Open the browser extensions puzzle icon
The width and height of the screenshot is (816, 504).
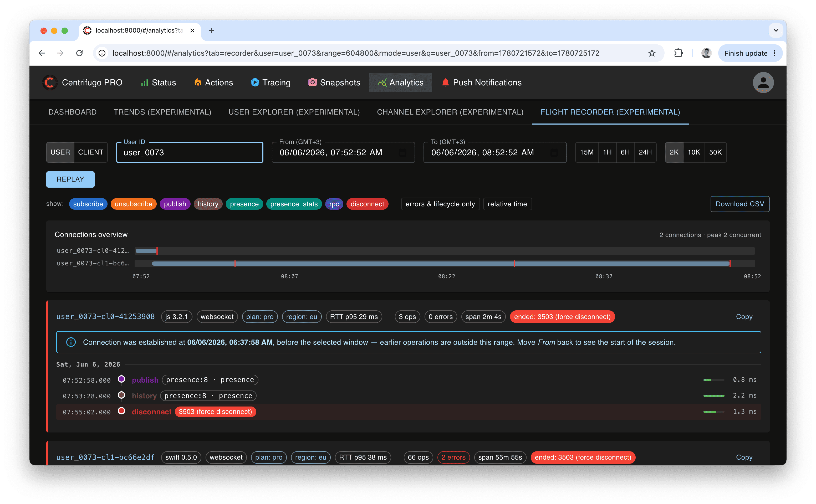click(678, 53)
